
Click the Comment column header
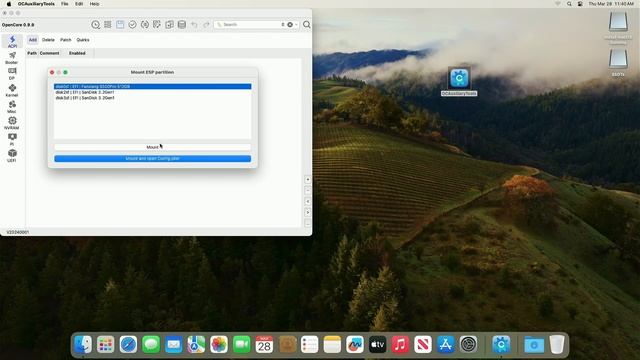coord(49,53)
